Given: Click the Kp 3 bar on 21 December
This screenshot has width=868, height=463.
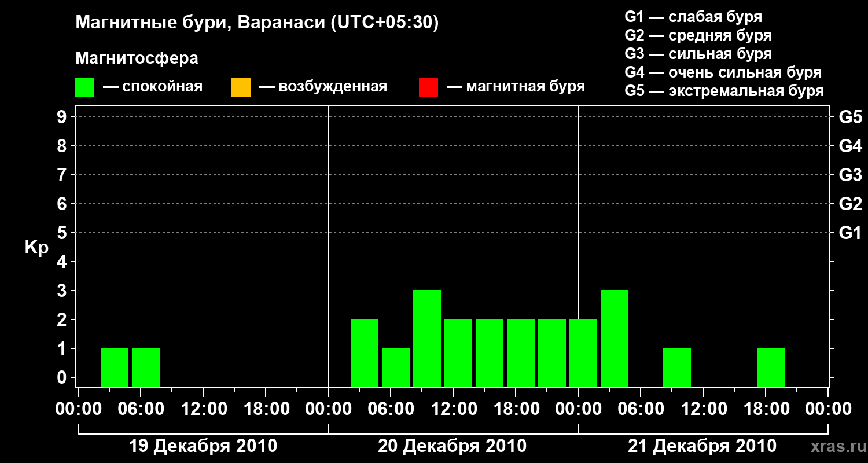Looking at the screenshot, I should (x=615, y=338).
